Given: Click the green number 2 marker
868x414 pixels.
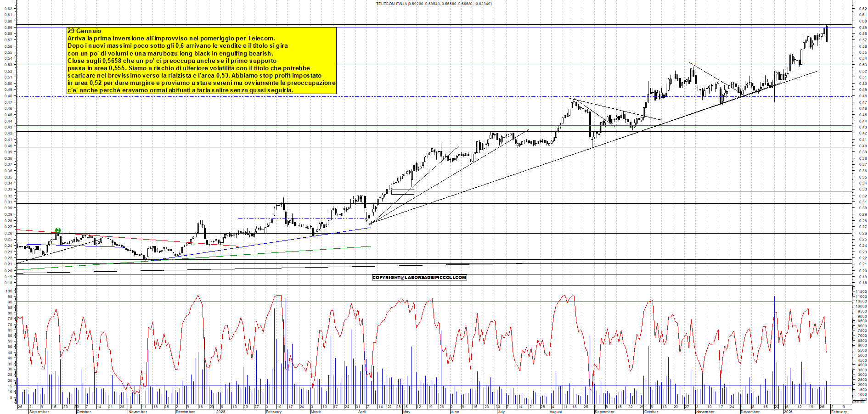Looking at the screenshot, I should (x=58, y=230).
